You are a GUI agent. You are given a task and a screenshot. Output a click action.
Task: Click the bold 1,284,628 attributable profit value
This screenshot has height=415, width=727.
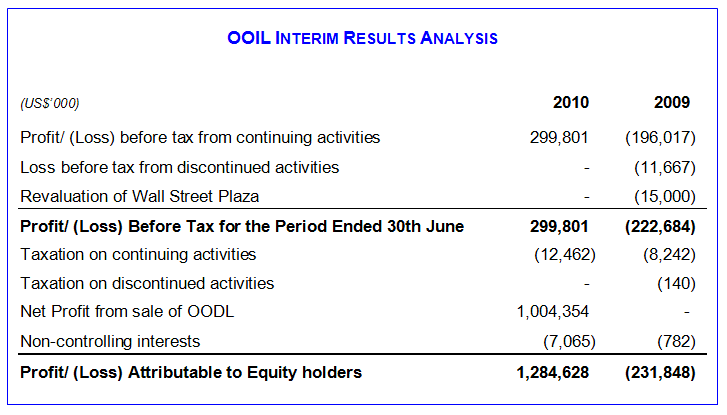pyautogui.click(x=555, y=373)
